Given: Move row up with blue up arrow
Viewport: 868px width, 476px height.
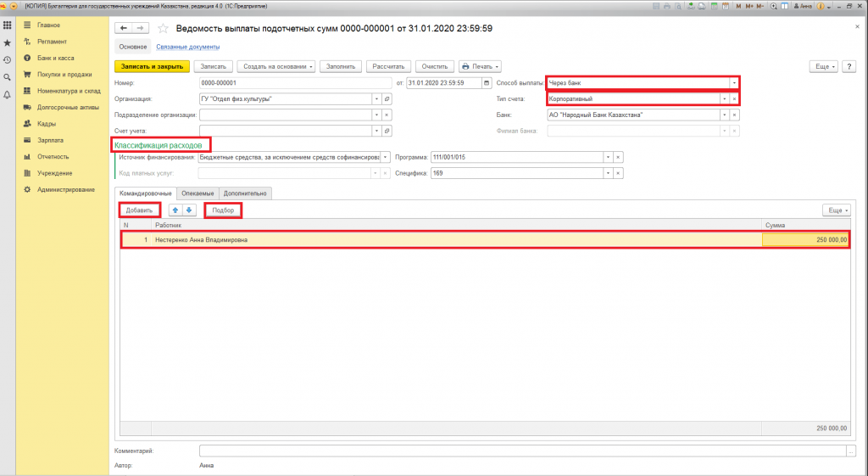Looking at the screenshot, I should tap(175, 210).
